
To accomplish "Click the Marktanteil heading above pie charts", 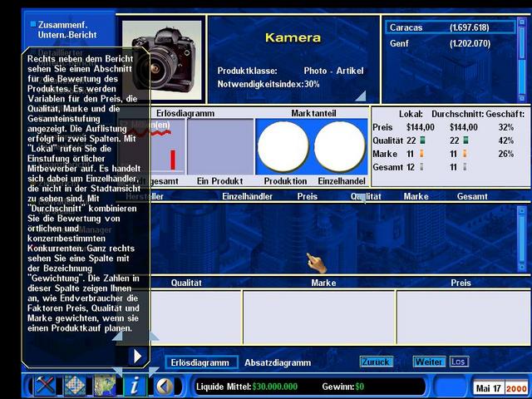I will [313, 113].
